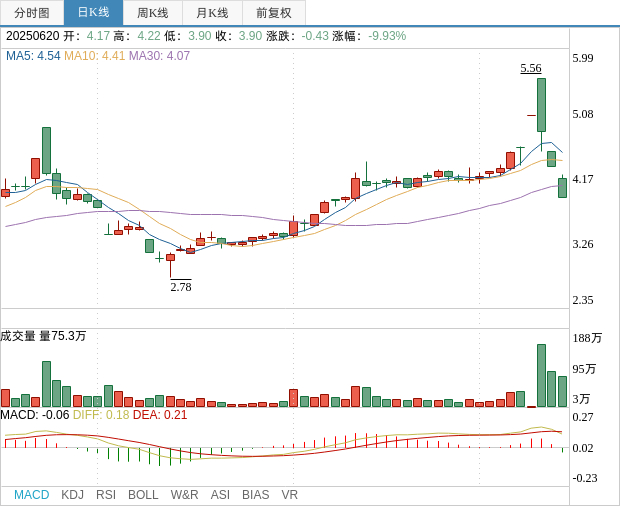The image size is (620, 506).
Task: Select the 日K线 tab
Action: pos(93,13)
